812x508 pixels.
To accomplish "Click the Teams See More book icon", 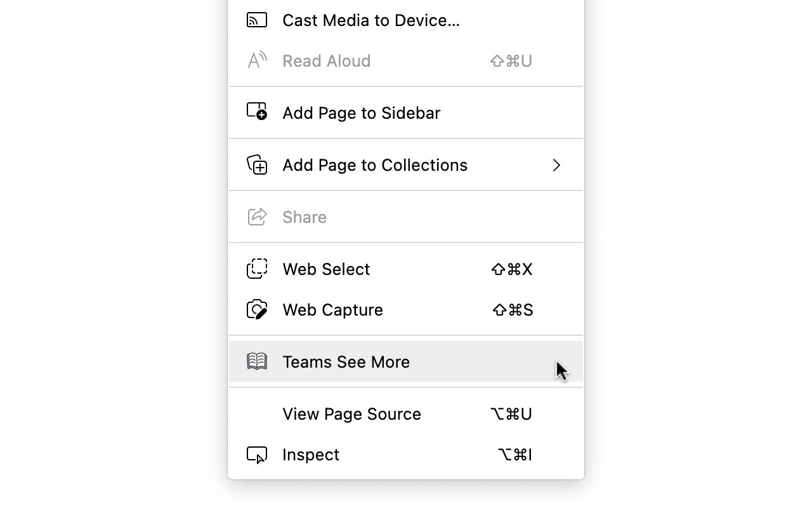I will 257,361.
